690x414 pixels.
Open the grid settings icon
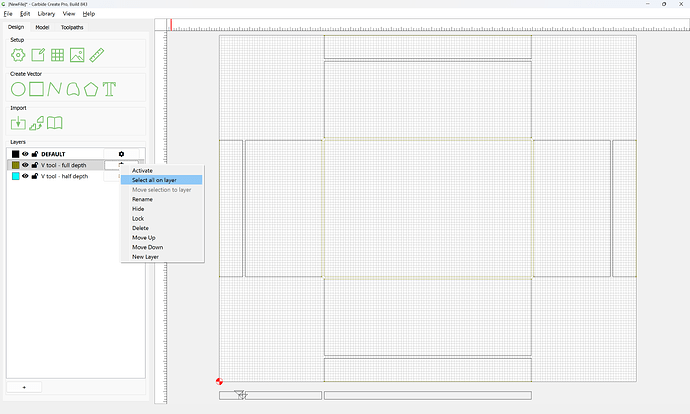tap(57, 55)
